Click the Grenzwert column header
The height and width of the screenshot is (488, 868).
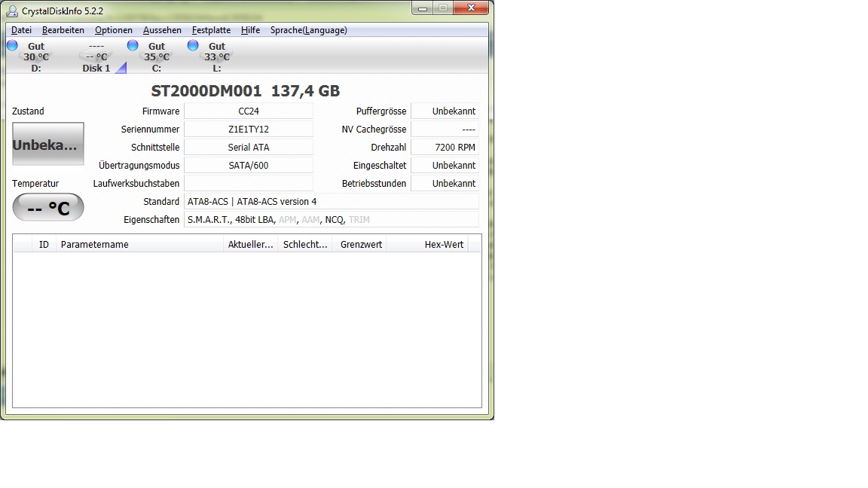[359, 245]
